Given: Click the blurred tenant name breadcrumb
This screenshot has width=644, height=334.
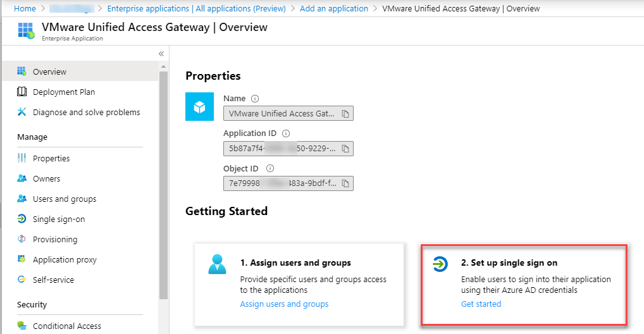Looking at the screenshot, I should tap(72, 9).
